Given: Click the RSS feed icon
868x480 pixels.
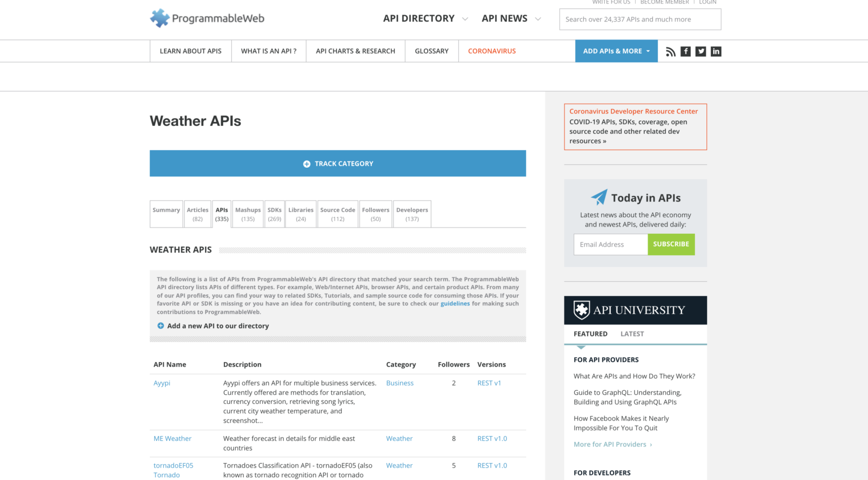Looking at the screenshot, I should click(670, 51).
